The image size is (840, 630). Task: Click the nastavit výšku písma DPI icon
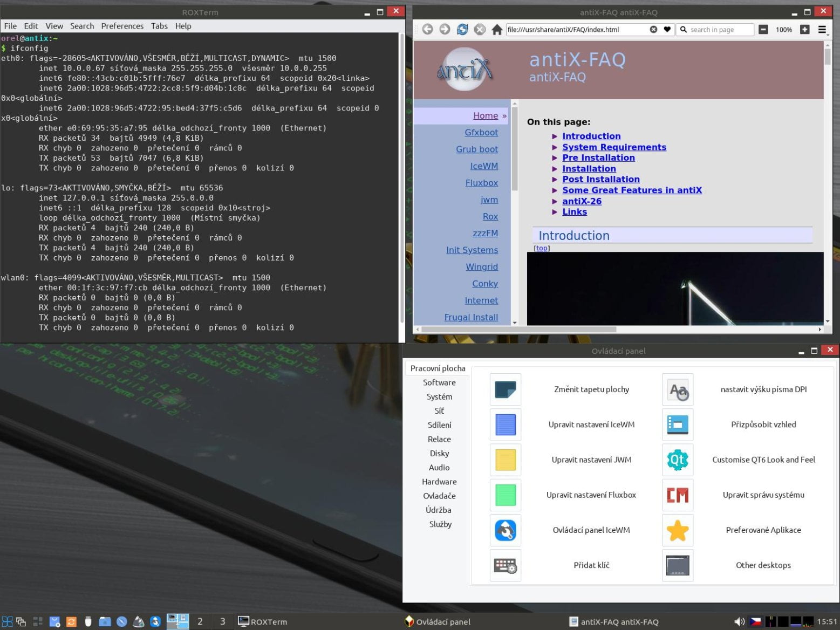click(x=678, y=389)
